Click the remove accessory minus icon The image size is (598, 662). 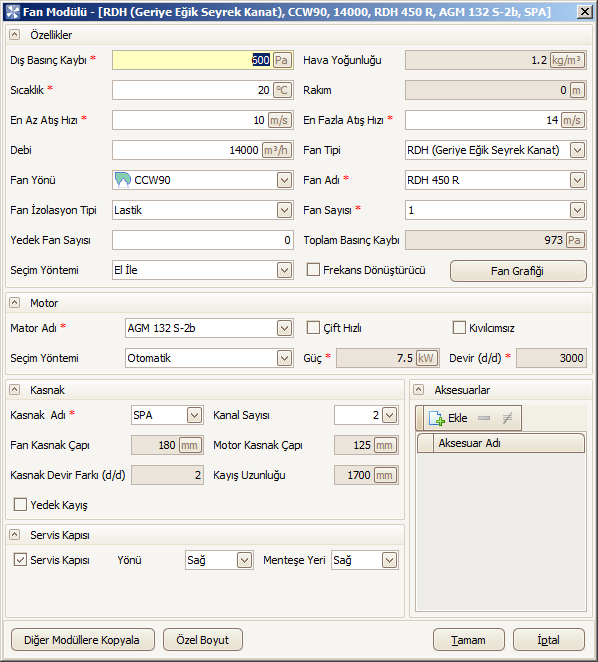(x=484, y=418)
